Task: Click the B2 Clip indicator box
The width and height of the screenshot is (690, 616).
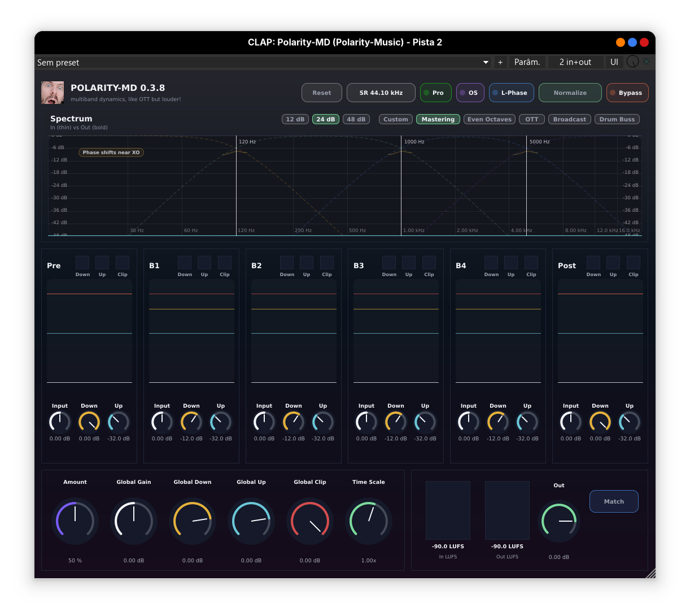Action: point(327,262)
